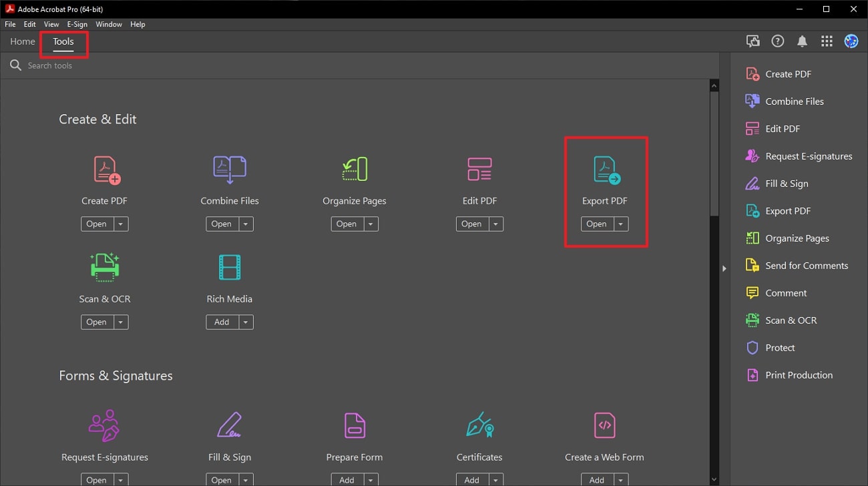Image resolution: width=868 pixels, height=486 pixels.
Task: Expand dropdown arrow beside Rich Media Add
Action: coord(246,322)
